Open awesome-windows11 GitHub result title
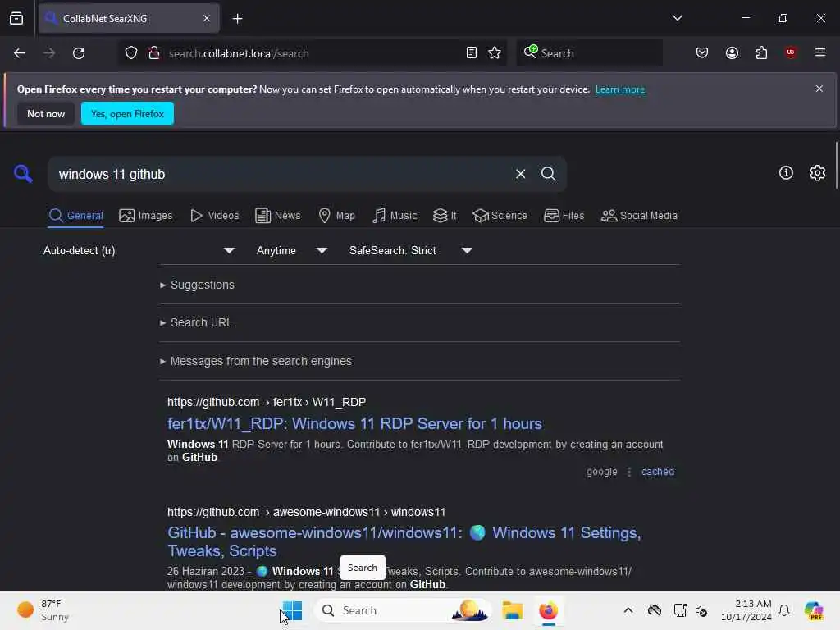 click(x=404, y=541)
